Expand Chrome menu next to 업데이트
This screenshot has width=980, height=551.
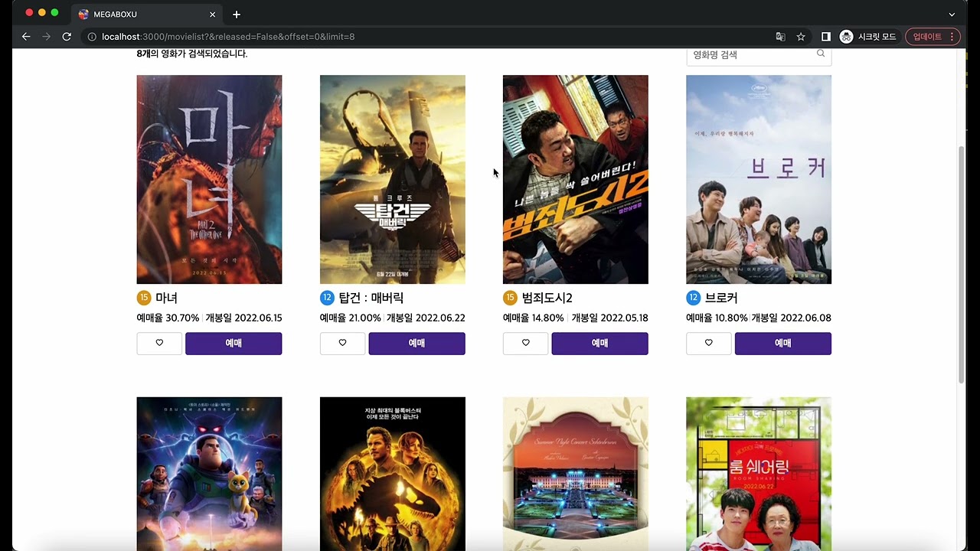pyautogui.click(x=952, y=37)
